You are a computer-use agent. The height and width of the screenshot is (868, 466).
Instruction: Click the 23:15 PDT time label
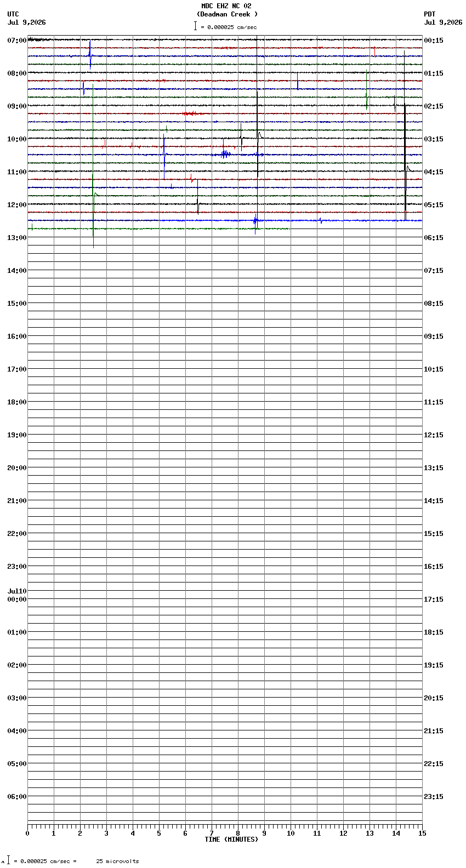(x=434, y=797)
